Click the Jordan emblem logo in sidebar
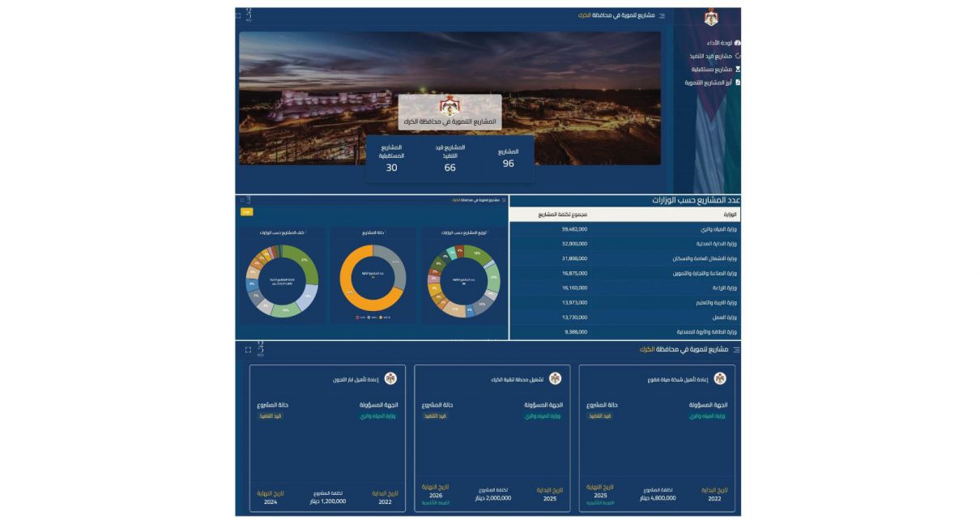This screenshot has height=520, width=980. click(711, 17)
